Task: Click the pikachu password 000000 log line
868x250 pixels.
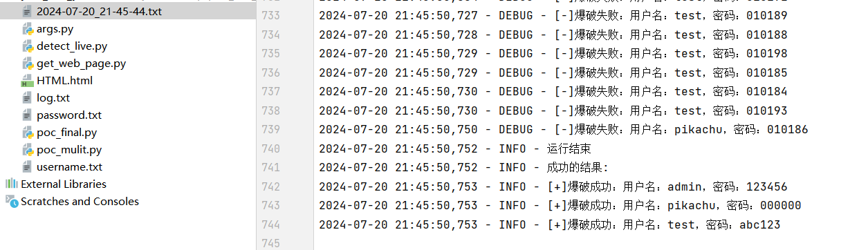Action: pos(560,206)
